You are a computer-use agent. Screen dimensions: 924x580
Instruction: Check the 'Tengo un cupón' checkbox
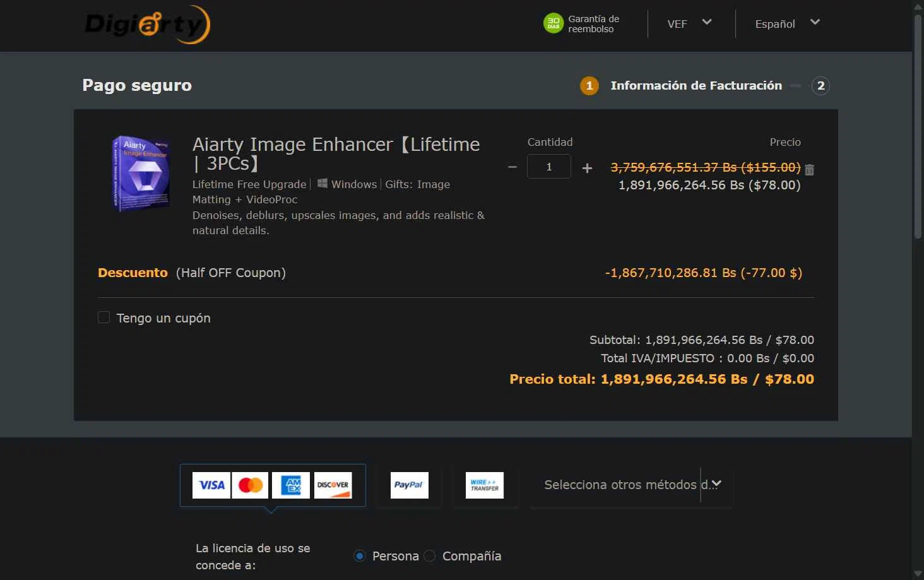click(x=104, y=317)
